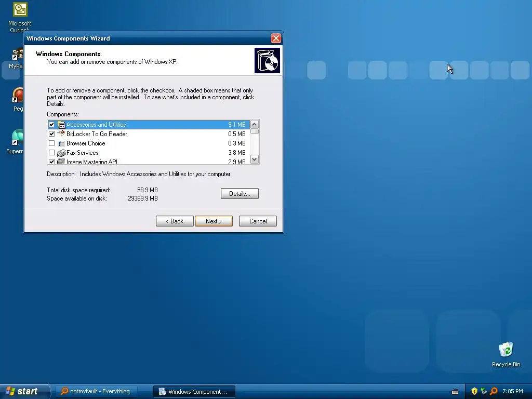Click the 3.8 MB size value
Viewport: 532px width, 399px height.
point(237,153)
